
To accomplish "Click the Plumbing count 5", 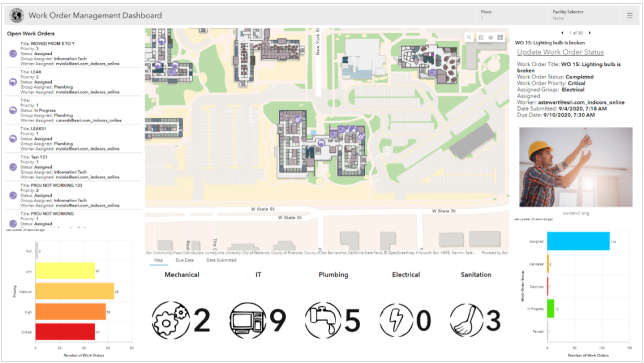I will click(x=352, y=321).
